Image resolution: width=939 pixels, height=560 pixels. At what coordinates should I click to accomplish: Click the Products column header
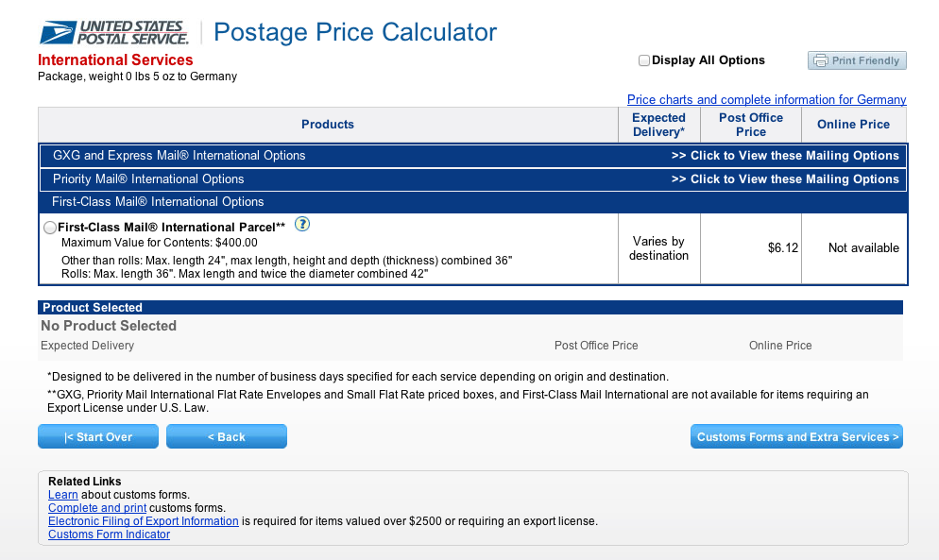(328, 125)
